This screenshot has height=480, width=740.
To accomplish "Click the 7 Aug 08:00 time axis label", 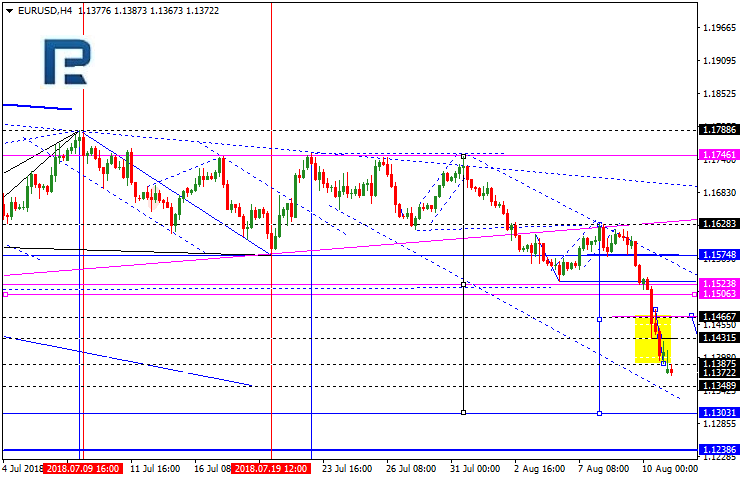I will (x=604, y=469).
